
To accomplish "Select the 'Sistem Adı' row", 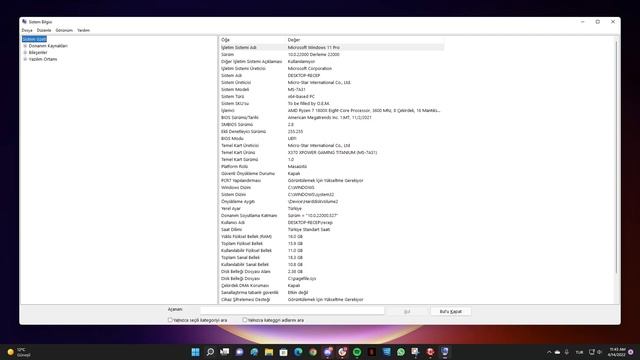I will 332,76.
